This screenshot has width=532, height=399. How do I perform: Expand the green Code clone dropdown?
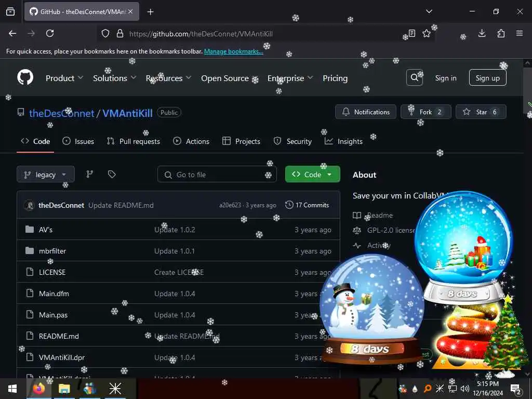pyautogui.click(x=312, y=175)
